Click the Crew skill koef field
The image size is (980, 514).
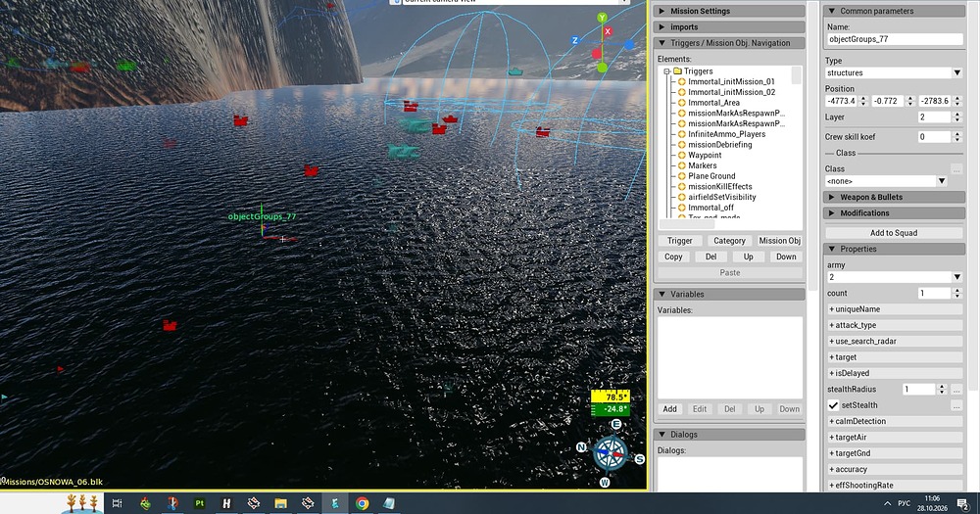(934, 137)
